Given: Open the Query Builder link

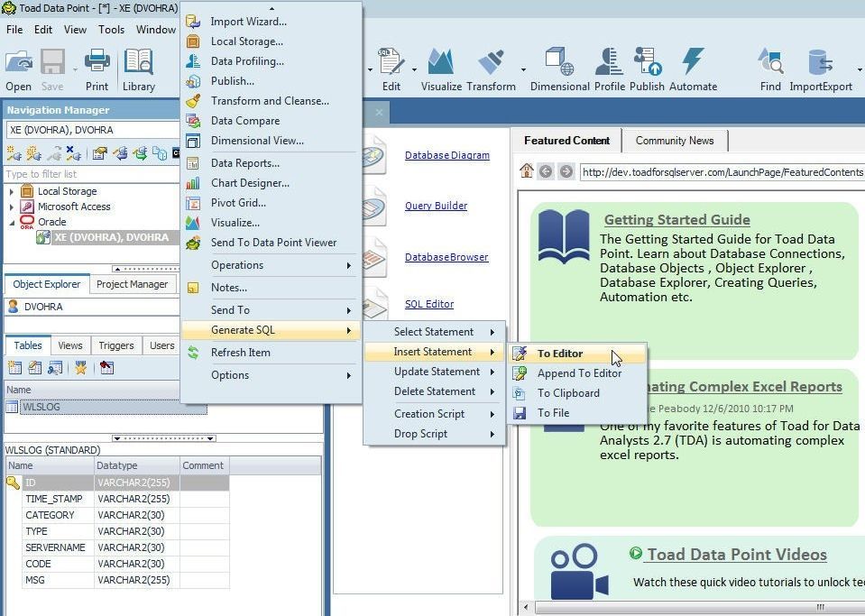Looking at the screenshot, I should click(x=436, y=206).
